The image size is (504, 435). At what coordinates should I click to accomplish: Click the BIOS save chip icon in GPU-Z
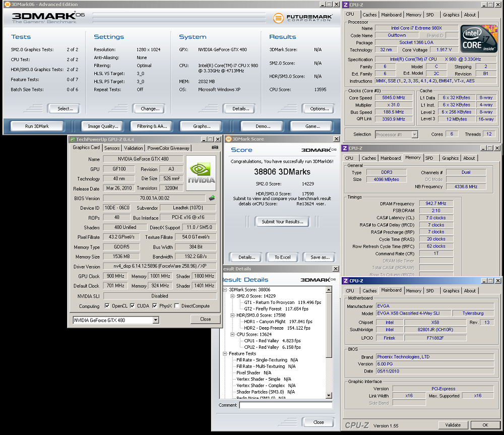click(x=212, y=198)
